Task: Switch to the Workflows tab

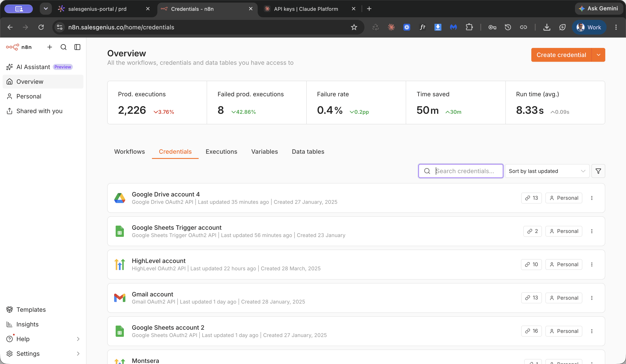Action: click(129, 152)
